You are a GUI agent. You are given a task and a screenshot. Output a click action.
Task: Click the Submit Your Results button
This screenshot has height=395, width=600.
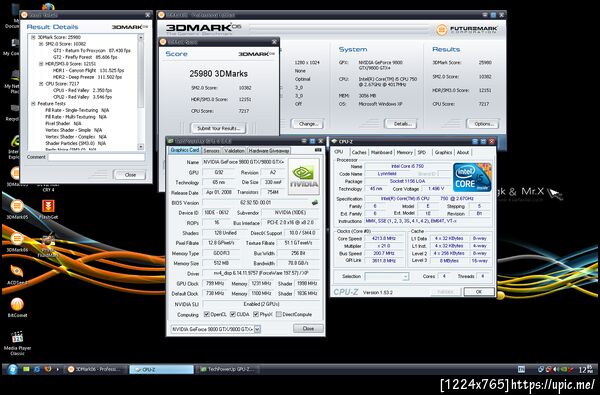pyautogui.click(x=218, y=128)
